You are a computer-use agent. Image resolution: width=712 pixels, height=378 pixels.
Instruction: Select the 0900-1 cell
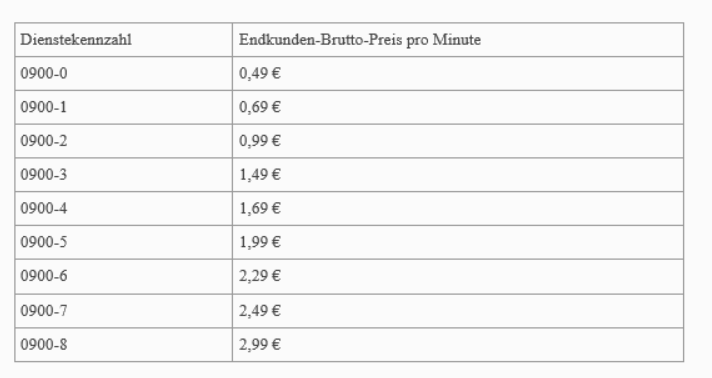point(124,107)
